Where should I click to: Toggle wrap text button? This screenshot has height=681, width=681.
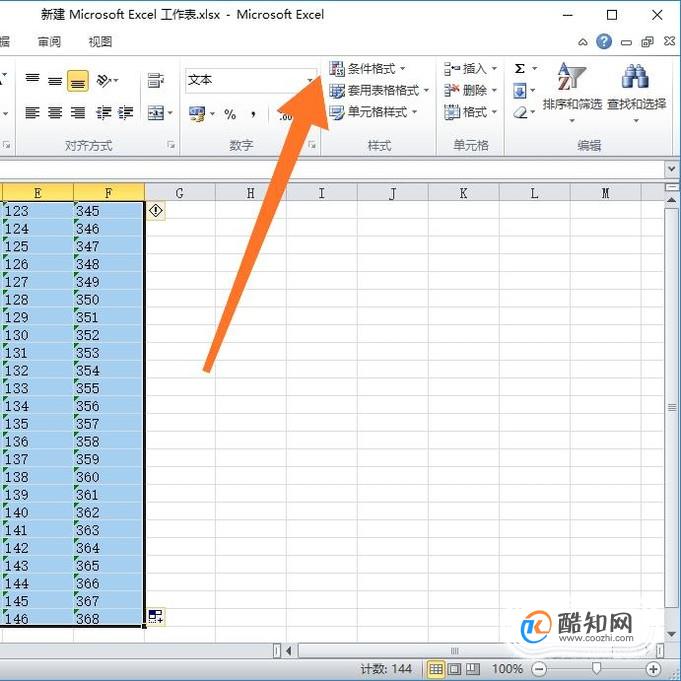pyautogui.click(x=156, y=80)
